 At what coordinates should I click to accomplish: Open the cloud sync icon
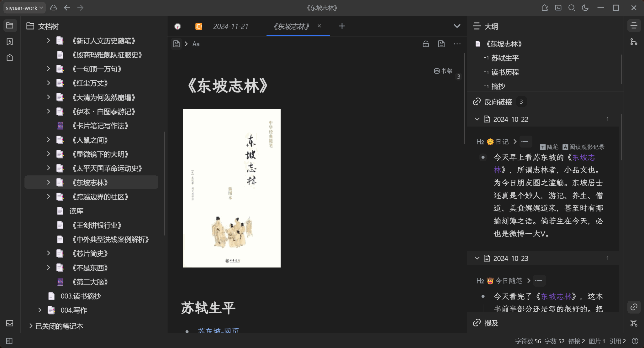[54, 8]
